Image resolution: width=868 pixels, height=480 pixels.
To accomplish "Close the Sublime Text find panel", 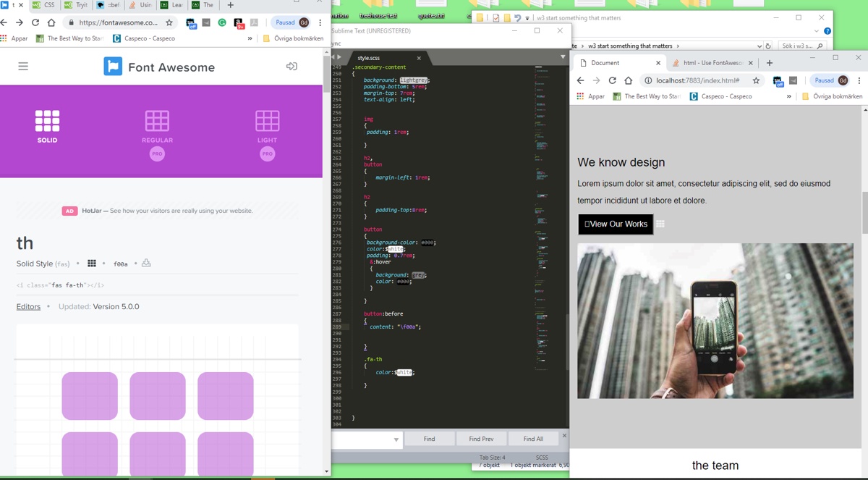I will pyautogui.click(x=564, y=436).
